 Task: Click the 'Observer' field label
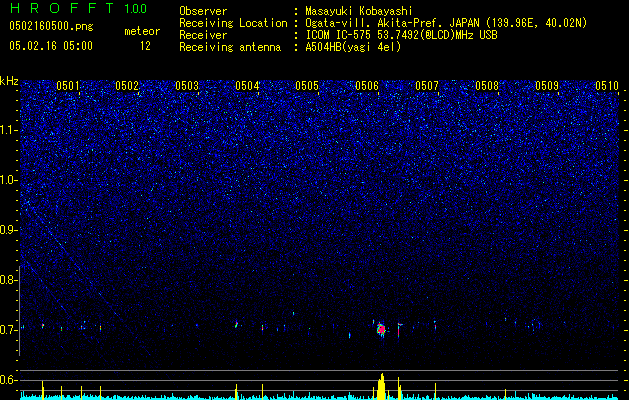click(x=203, y=11)
